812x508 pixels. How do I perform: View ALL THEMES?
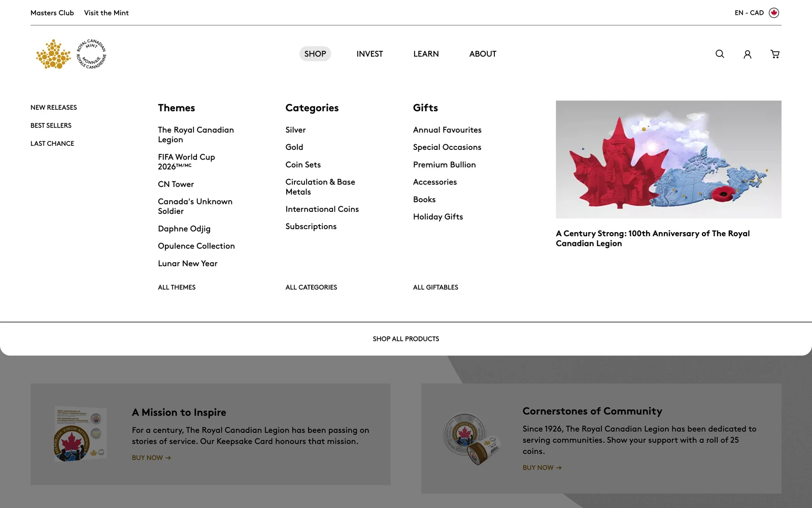[177, 287]
